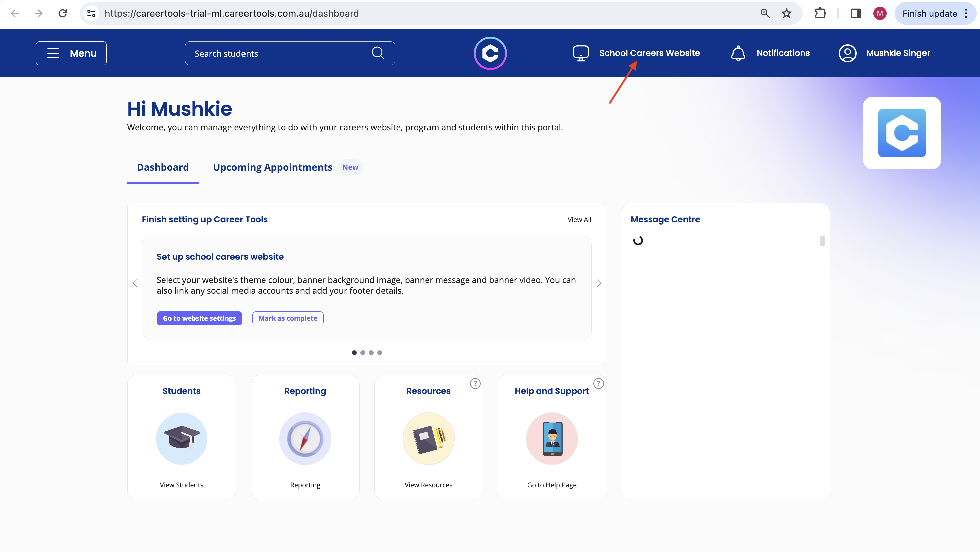Open the Resources card help question mark
Screen dimensions: 980x552
point(475,383)
